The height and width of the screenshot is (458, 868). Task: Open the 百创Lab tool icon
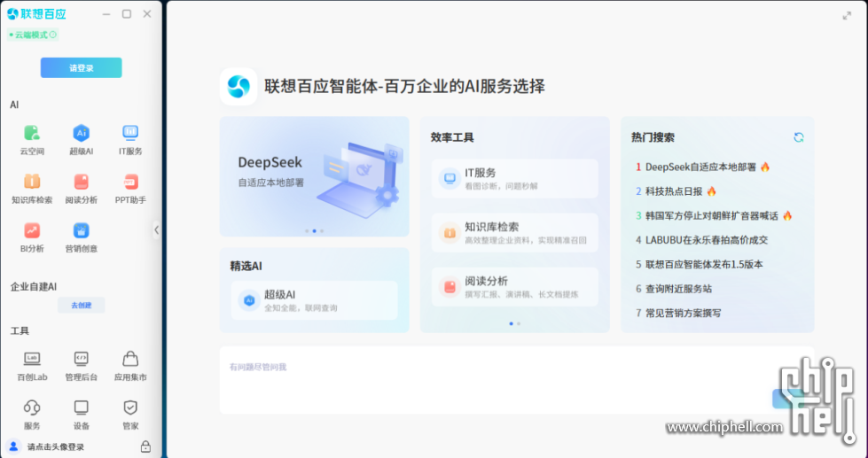32,359
